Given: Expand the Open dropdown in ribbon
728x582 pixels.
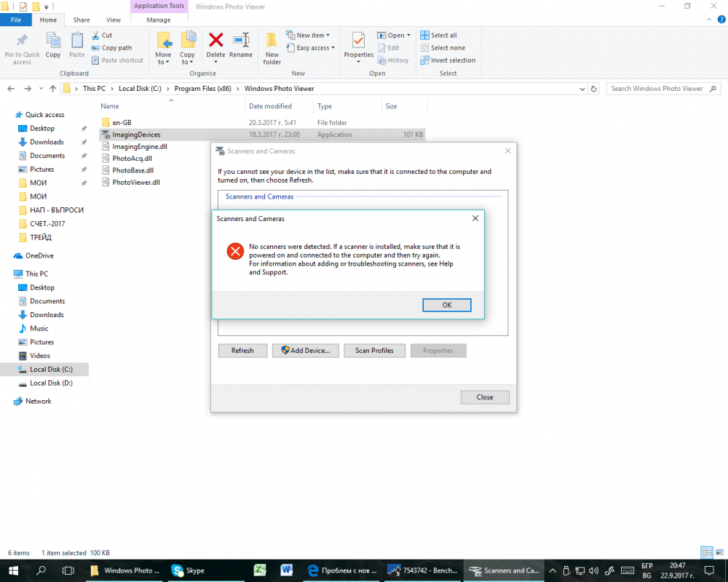Looking at the screenshot, I should pos(394,35).
